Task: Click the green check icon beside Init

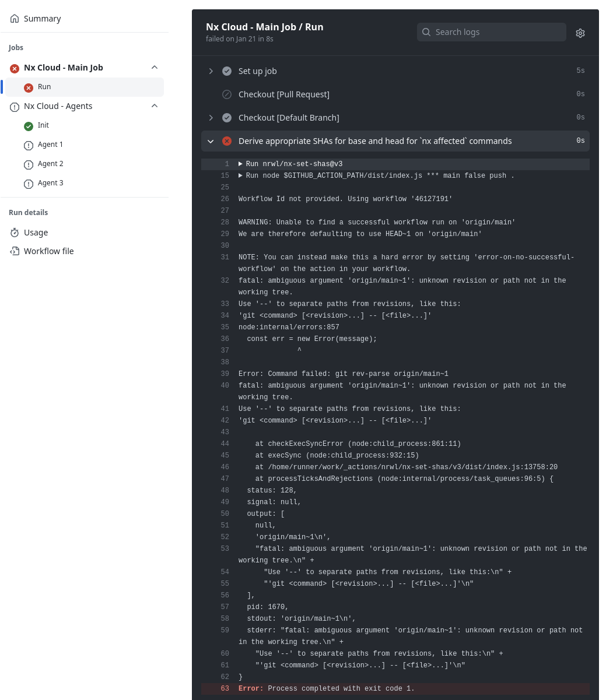Action: click(x=29, y=126)
